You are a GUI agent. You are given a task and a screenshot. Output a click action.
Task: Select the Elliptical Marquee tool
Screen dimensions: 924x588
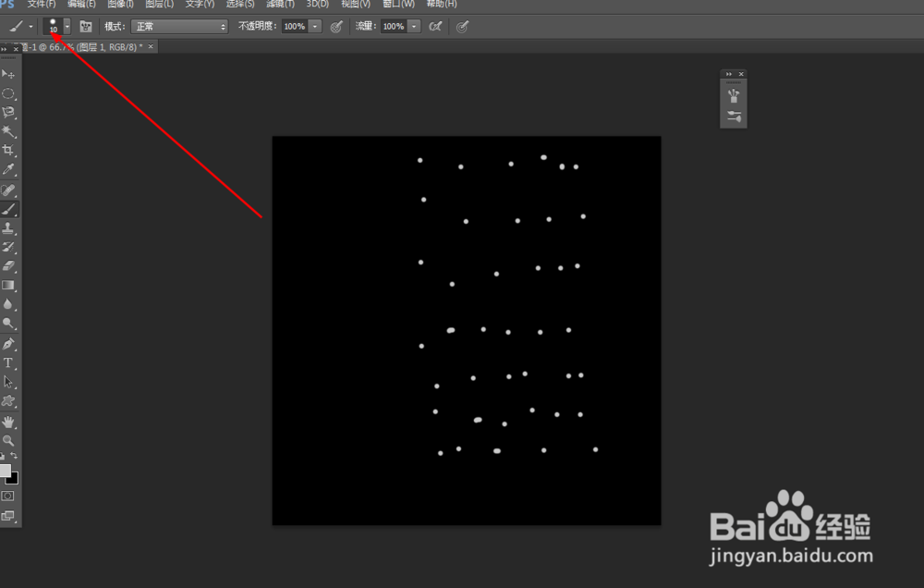pyautogui.click(x=8, y=93)
